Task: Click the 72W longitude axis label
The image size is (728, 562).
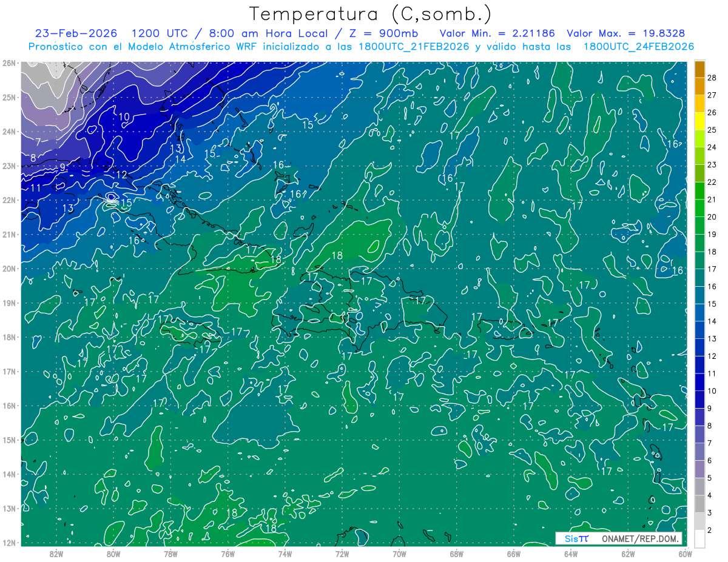Action: pos(342,553)
